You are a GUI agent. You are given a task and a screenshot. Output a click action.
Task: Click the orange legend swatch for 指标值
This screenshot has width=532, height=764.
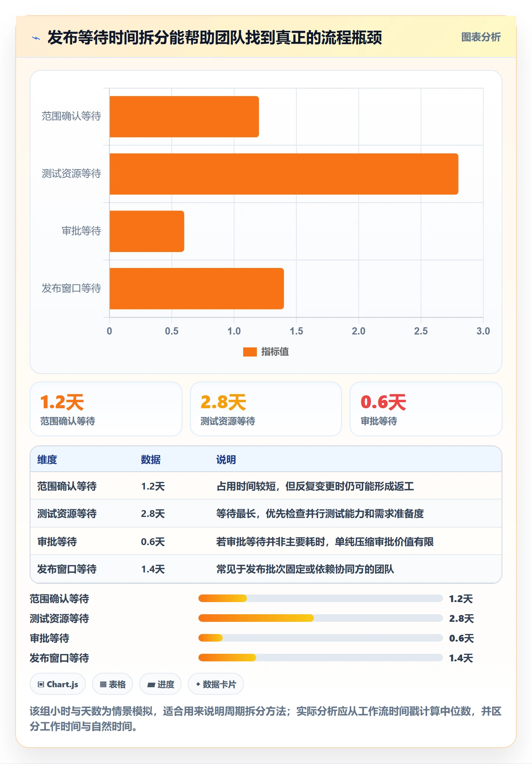(x=250, y=352)
